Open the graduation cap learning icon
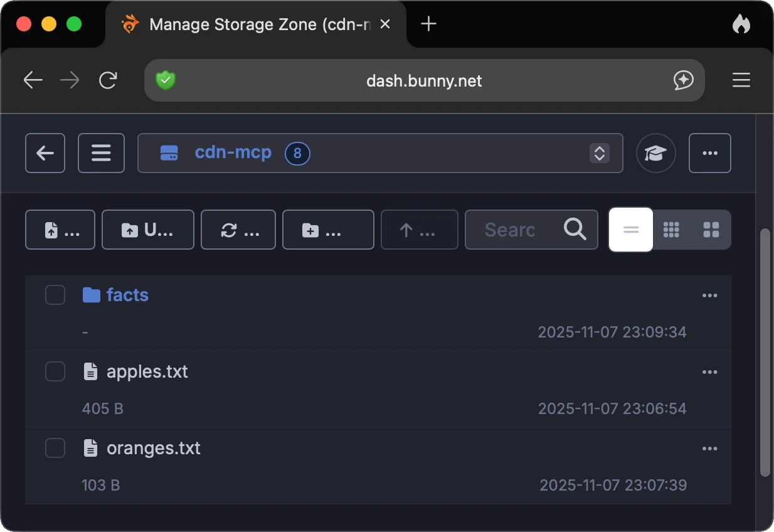Screen dimensions: 774x532 [x=656, y=153]
